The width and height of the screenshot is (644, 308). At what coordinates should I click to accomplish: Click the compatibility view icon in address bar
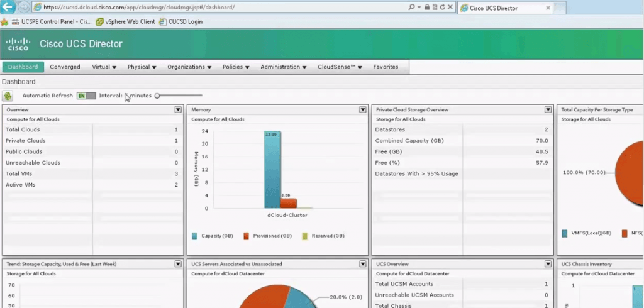435,8
